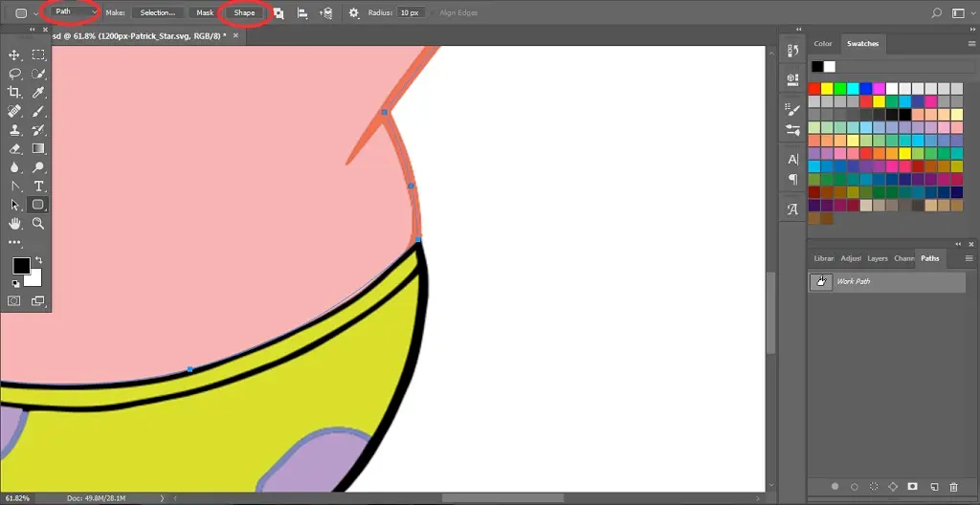Image resolution: width=980 pixels, height=505 pixels.
Task: Select the Rectangular Marquee tool
Action: click(38, 55)
